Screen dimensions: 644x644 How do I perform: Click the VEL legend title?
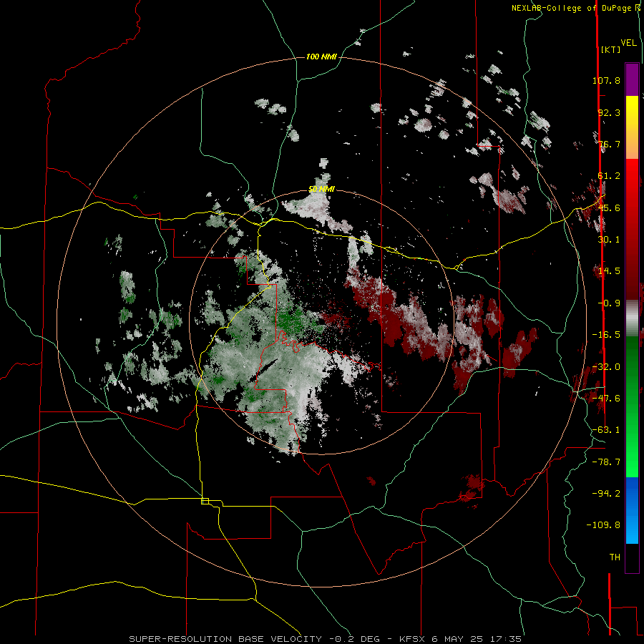(x=628, y=43)
